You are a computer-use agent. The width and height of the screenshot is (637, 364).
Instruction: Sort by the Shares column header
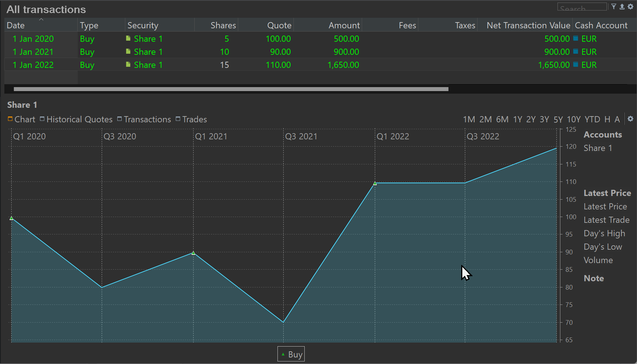(x=216, y=25)
